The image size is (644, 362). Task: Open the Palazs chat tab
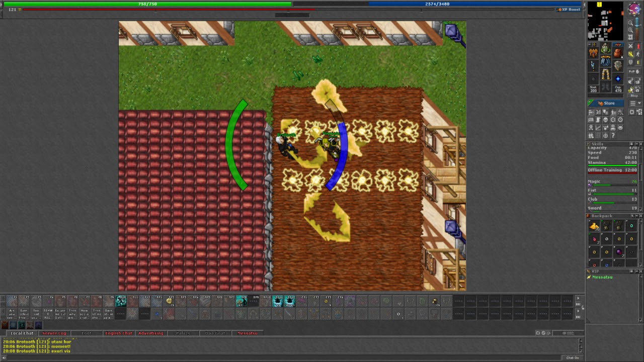[183, 333]
